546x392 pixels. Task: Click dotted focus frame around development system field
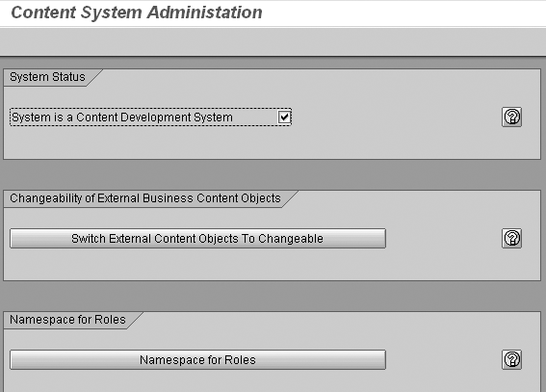[x=150, y=117]
